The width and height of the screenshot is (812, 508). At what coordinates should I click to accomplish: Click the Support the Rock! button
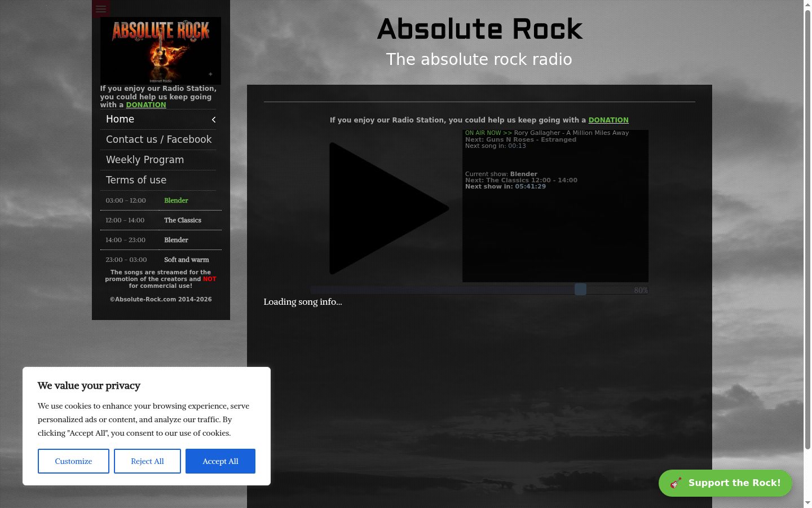(725, 483)
